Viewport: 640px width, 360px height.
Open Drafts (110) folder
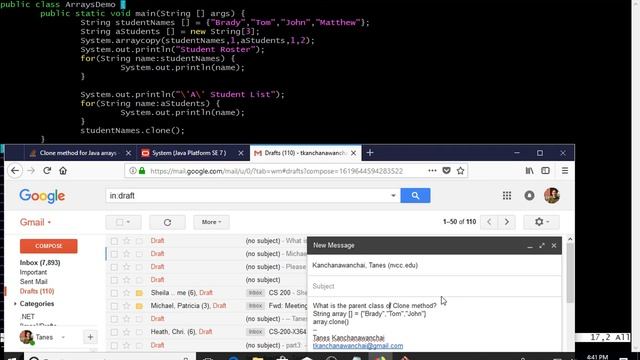point(37,291)
